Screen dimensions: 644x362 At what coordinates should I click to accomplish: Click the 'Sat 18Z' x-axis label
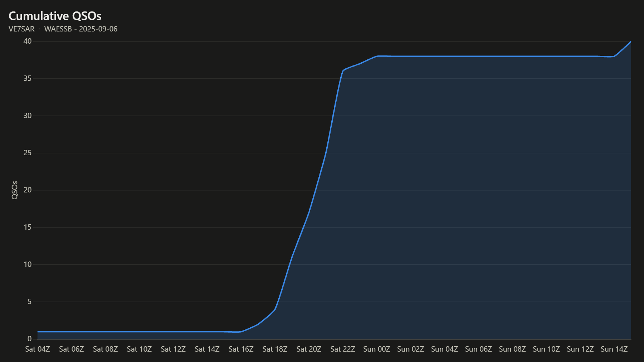[x=275, y=349]
